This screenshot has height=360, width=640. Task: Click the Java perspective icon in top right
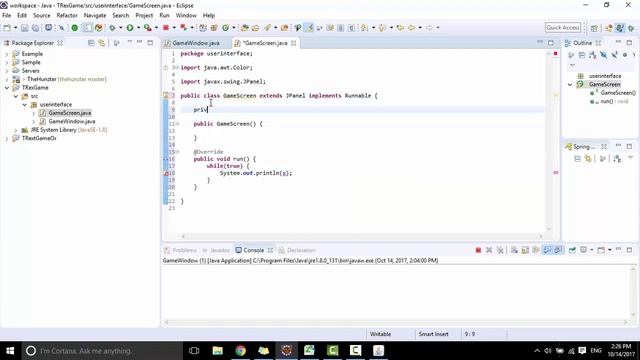point(620,28)
